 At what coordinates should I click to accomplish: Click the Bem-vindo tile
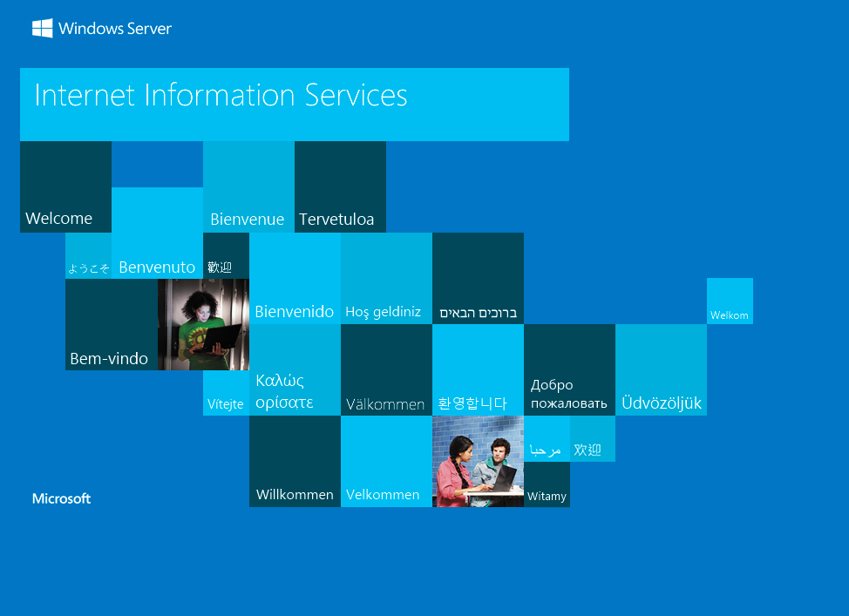coord(111,325)
